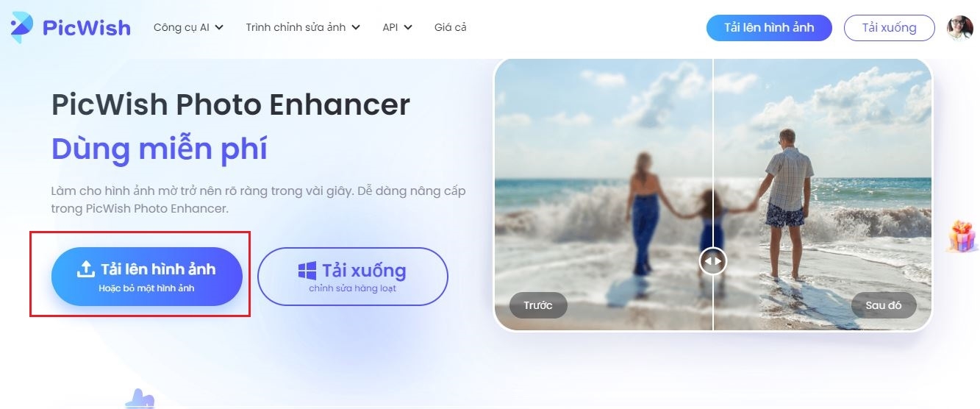Click the Sau đó label on preview image
The height and width of the screenshot is (409, 980).
point(884,305)
